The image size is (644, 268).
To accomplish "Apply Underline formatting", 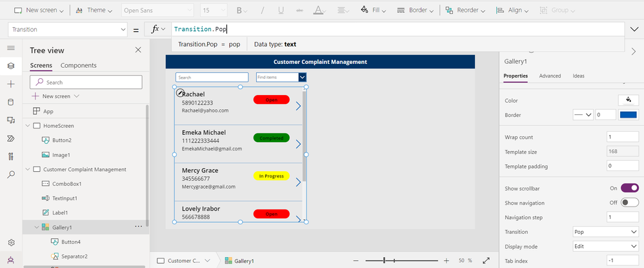I will point(281,10).
